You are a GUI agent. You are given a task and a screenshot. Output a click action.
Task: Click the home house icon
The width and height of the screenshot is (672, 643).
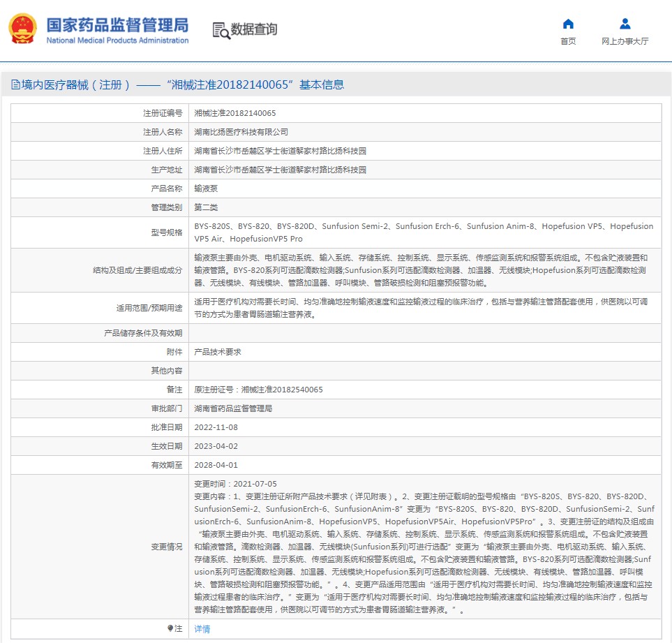[568, 24]
